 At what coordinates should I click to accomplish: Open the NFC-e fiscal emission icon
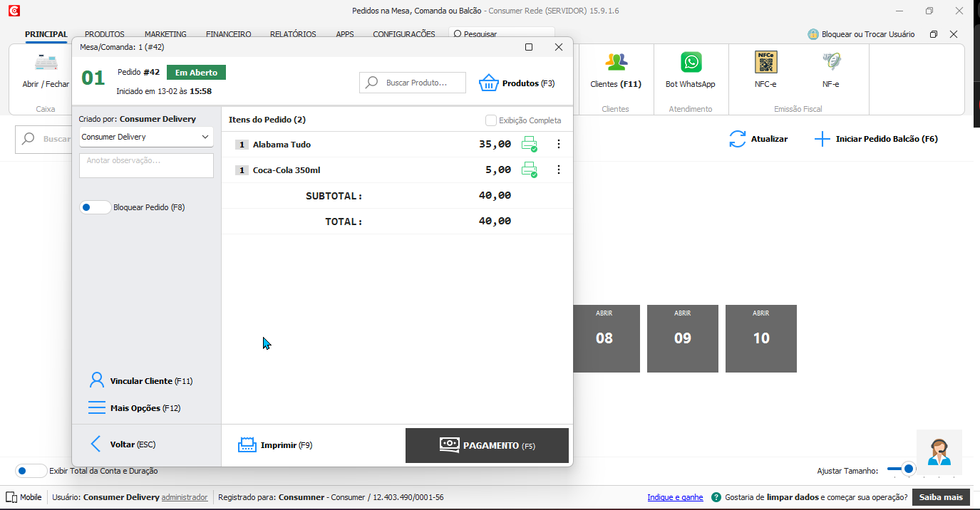(765, 63)
